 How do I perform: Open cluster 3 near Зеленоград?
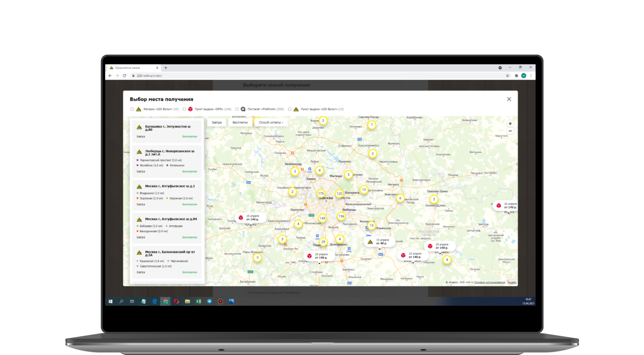pos(295,172)
